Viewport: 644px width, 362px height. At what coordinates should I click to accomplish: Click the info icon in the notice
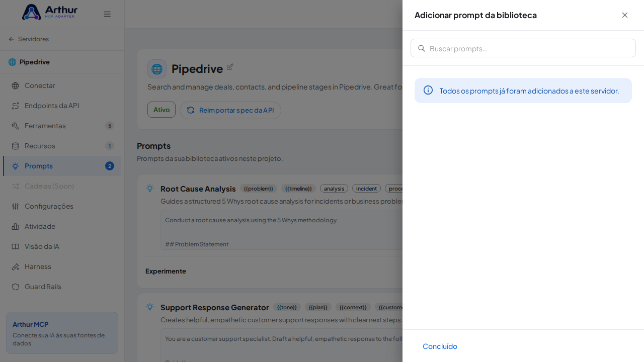428,90
